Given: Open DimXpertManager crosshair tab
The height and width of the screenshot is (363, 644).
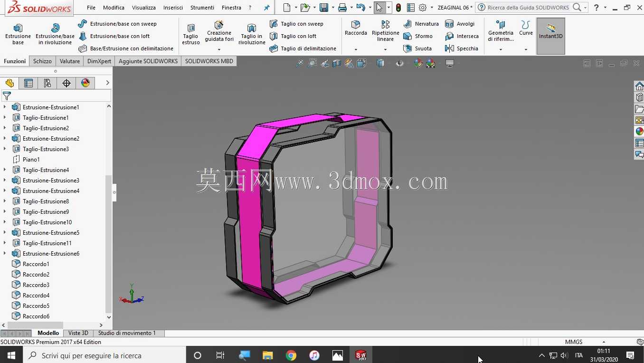Looking at the screenshot, I should click(x=66, y=83).
